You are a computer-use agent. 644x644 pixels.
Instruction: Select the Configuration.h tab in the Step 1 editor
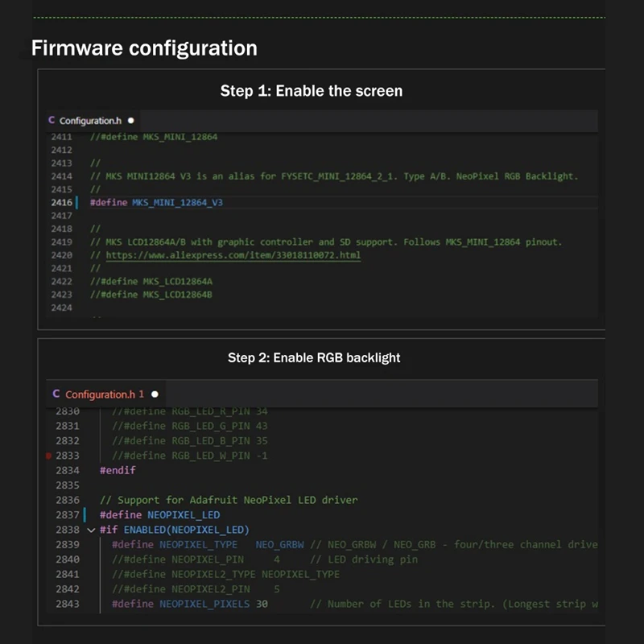click(x=89, y=121)
